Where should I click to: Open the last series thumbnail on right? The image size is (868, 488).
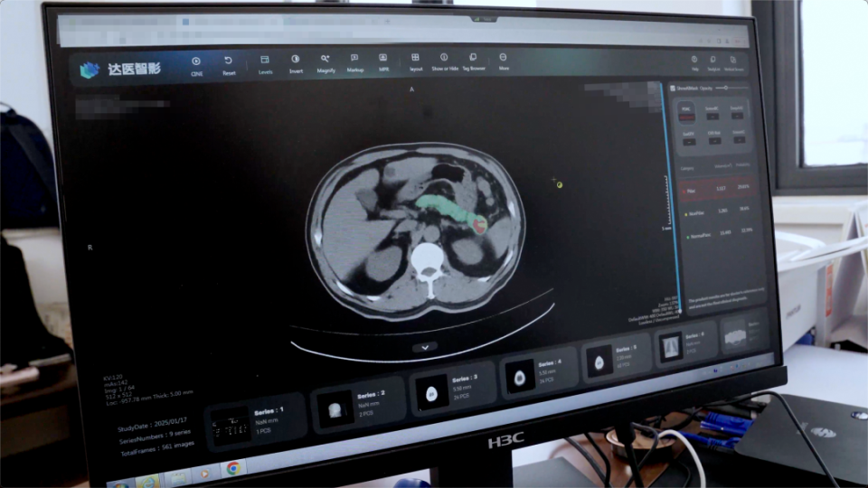click(743, 333)
